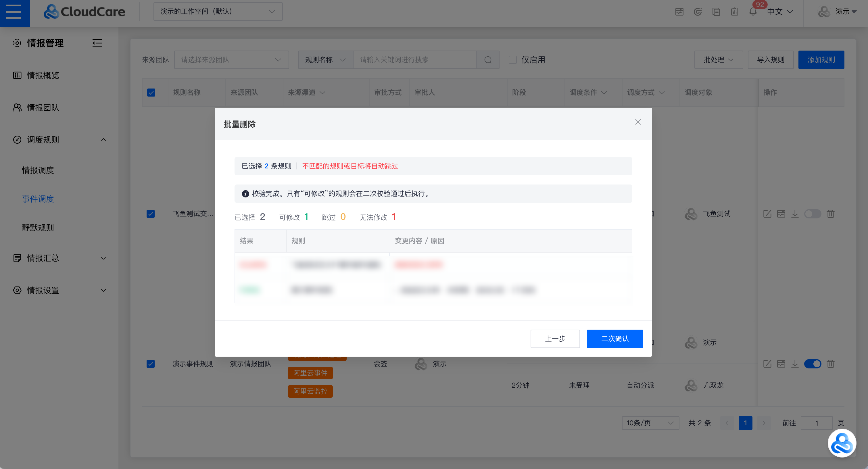The height and width of the screenshot is (469, 868).
Task: Open the 静默规则 sidebar item
Action: tap(38, 228)
